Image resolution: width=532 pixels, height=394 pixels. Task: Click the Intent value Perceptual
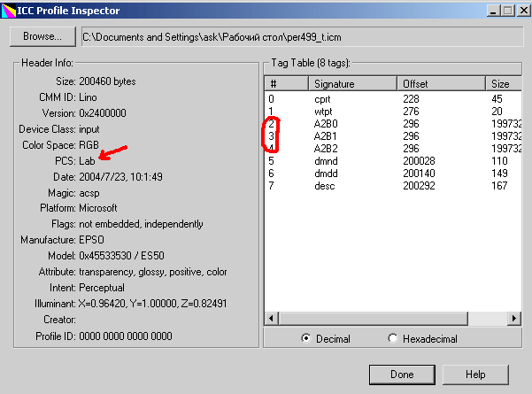tap(102, 288)
